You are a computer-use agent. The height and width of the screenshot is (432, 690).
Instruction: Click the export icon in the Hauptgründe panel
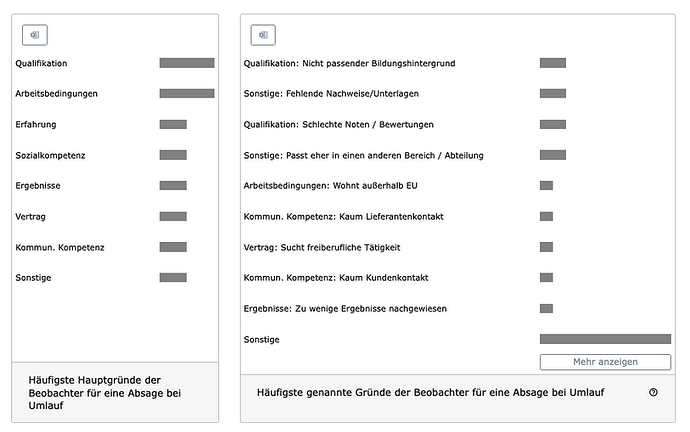coord(35,35)
